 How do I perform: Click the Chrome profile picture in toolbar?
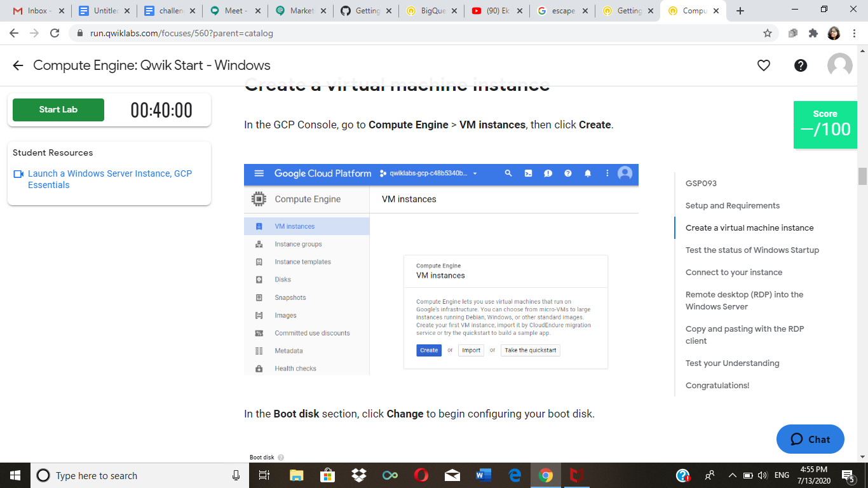pos(834,33)
